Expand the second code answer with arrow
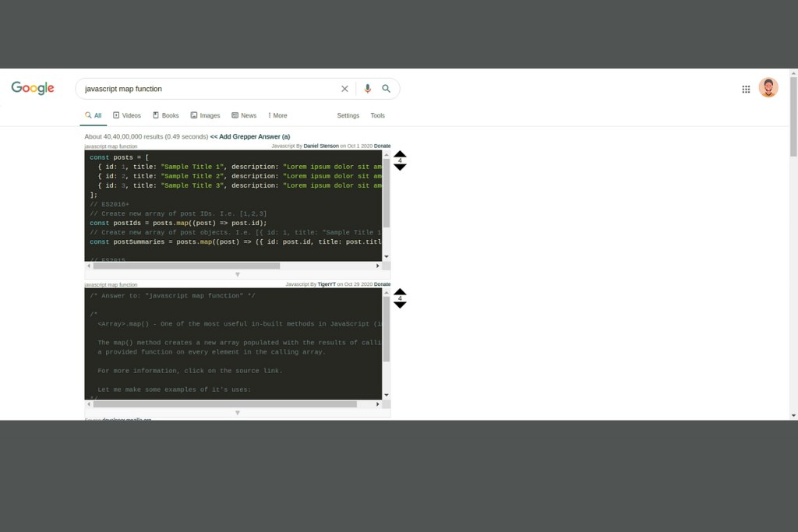 pos(237,413)
